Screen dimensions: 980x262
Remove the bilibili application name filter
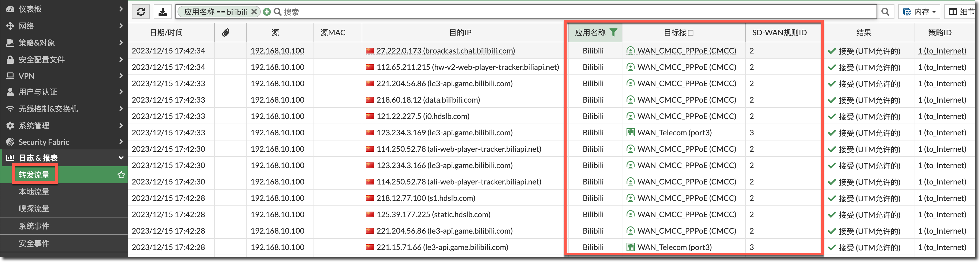click(x=254, y=12)
